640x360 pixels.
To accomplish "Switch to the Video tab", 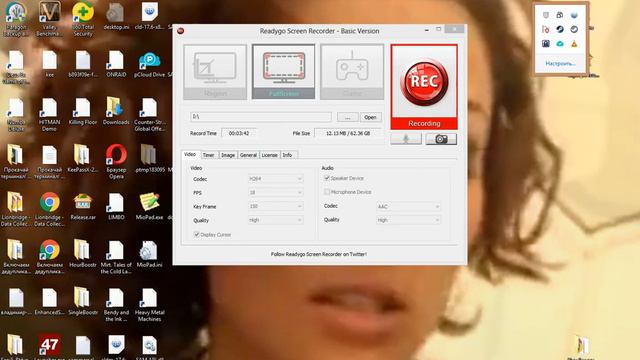I will 190,154.
